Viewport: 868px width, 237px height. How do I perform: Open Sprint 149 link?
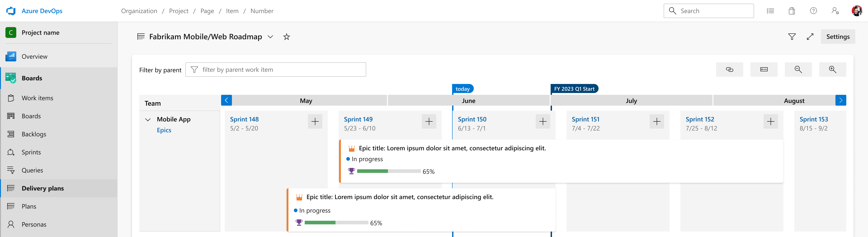click(358, 119)
